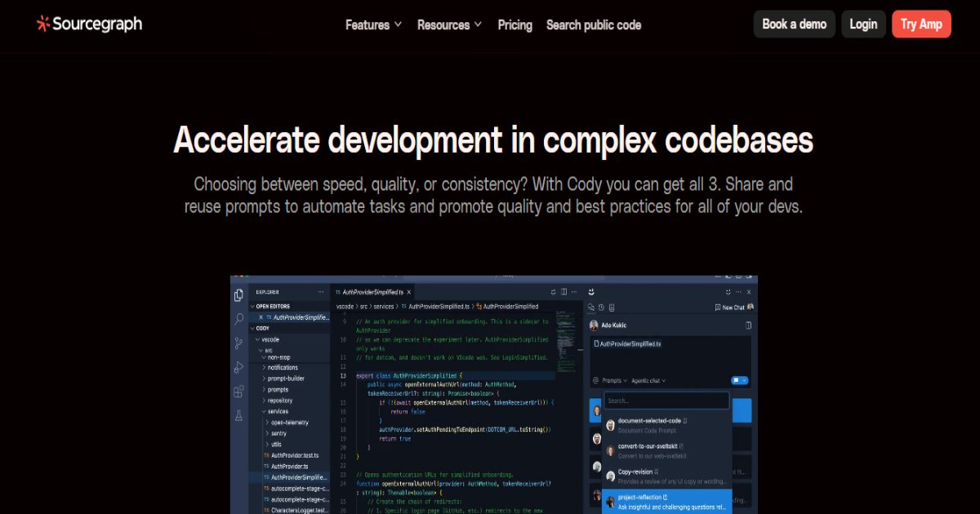Open Source Control icon in activity bar
This screenshot has width=980, height=514.
(238, 343)
